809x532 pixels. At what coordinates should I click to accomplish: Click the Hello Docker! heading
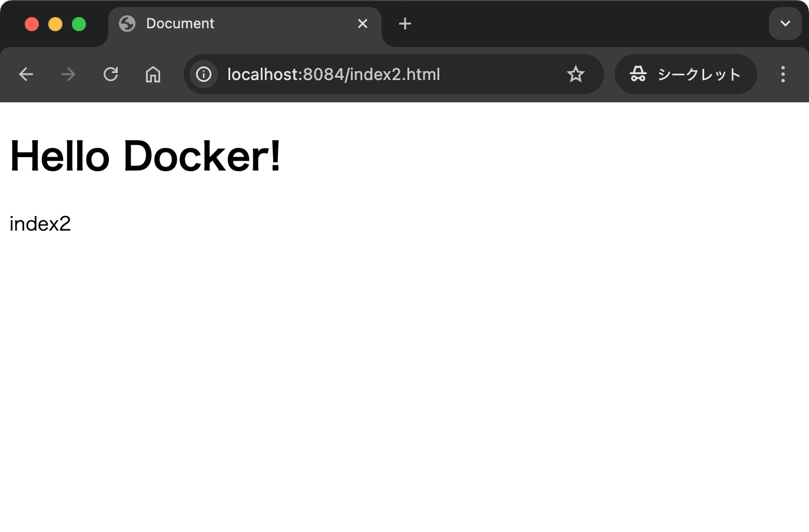(145, 157)
